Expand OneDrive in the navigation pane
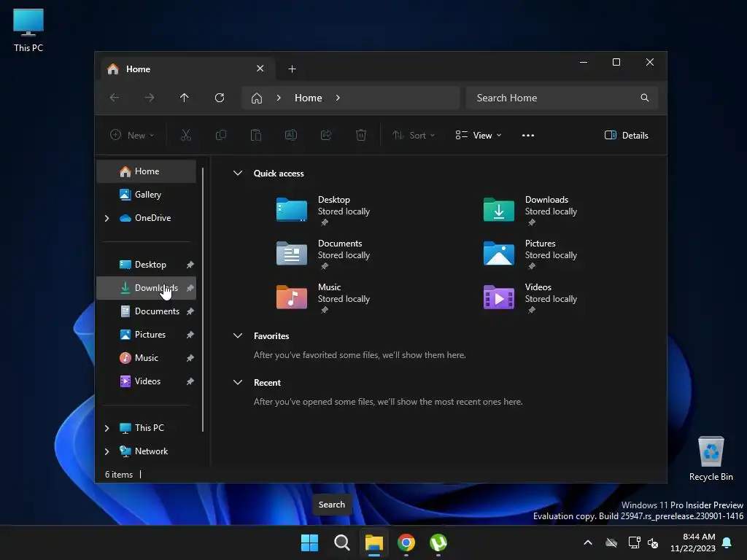 pyautogui.click(x=107, y=218)
